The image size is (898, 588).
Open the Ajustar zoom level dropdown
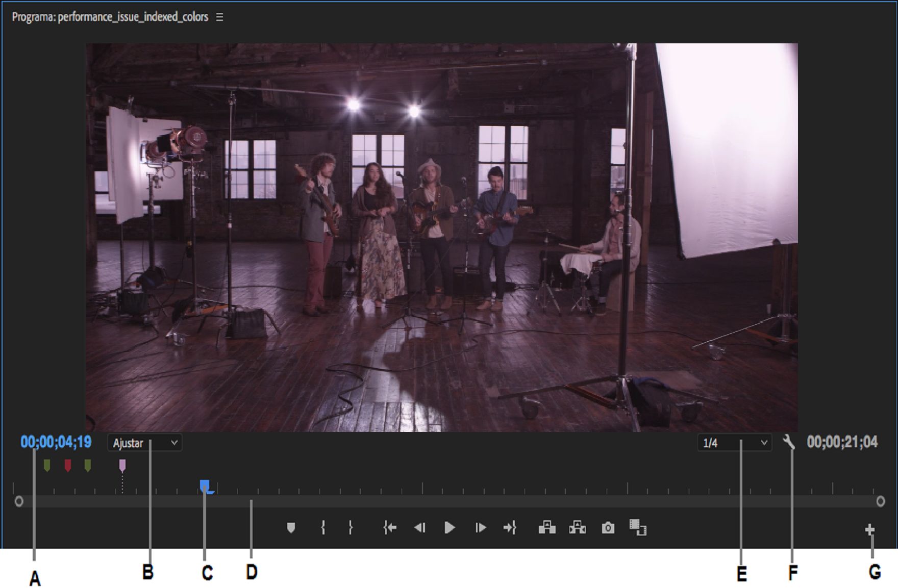coord(145,443)
